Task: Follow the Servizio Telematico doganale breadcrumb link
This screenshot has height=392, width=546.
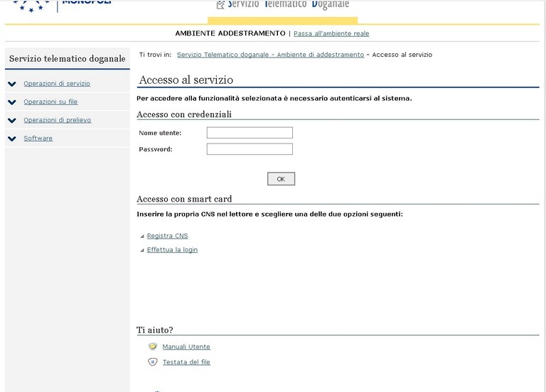Action: (270, 55)
